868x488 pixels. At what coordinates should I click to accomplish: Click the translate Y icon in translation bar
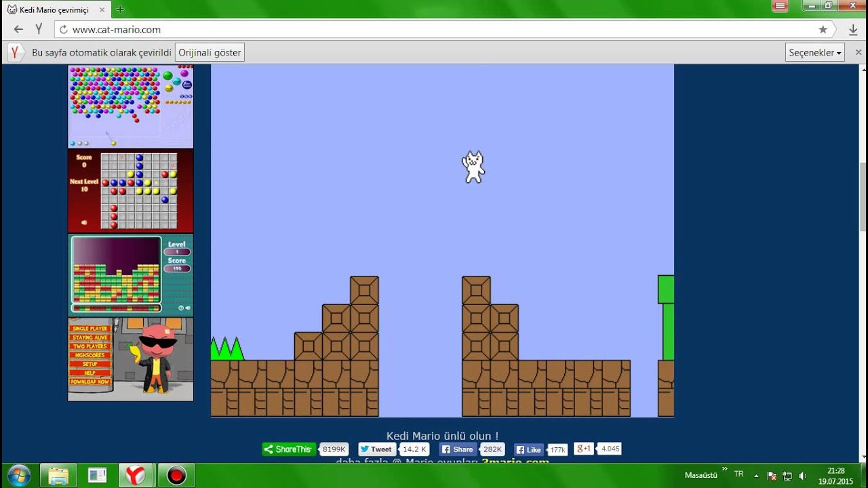click(x=14, y=52)
